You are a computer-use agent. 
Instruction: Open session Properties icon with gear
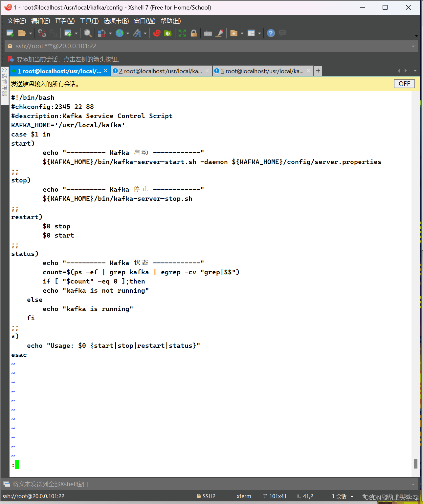tap(68, 33)
